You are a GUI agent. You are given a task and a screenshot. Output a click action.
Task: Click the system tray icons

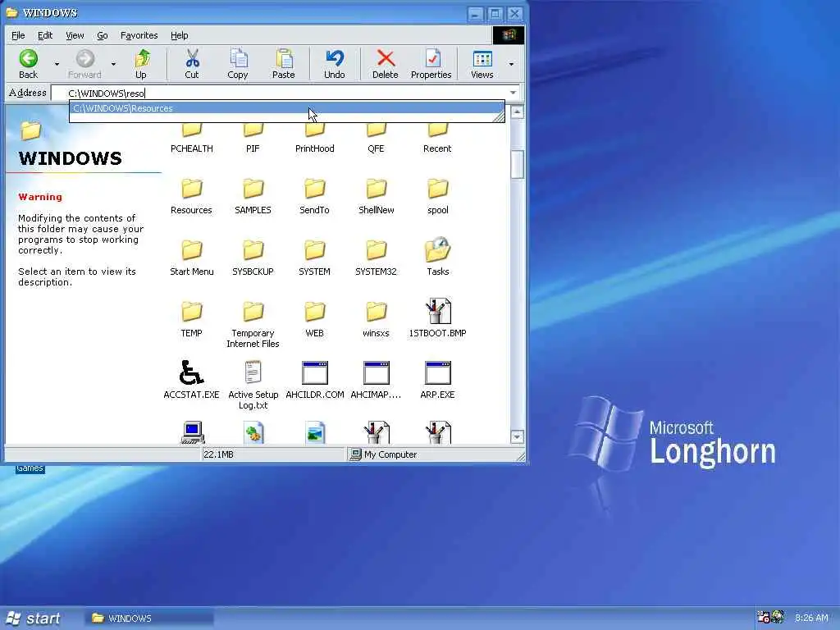(771, 617)
